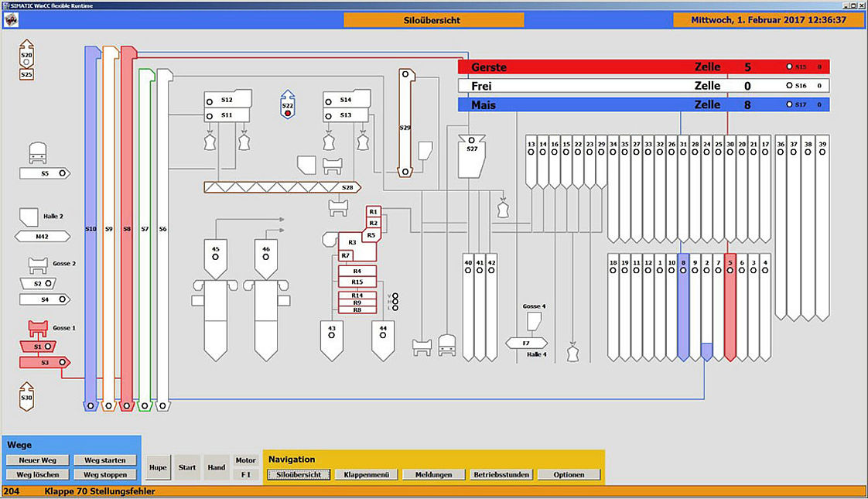Toggle the S15 indicator in Gerste row

(789, 67)
